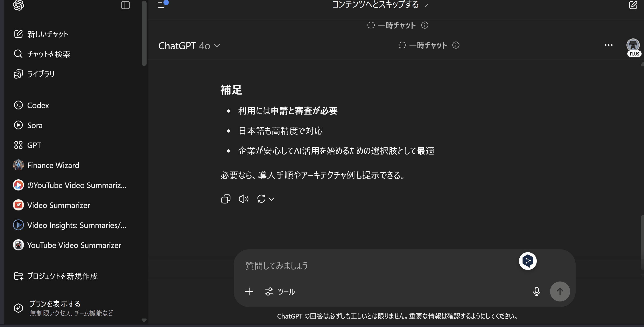Click sidebar scroll down arrow
The height and width of the screenshot is (327, 644).
coord(144,320)
